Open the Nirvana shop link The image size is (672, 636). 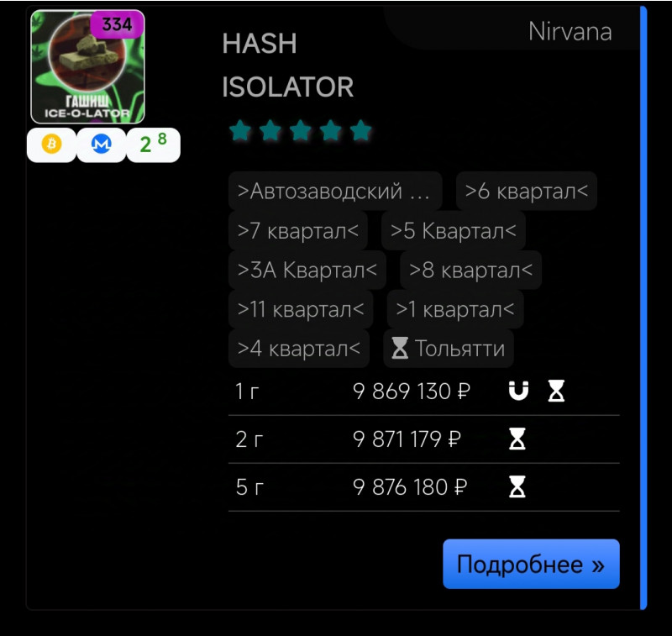pyautogui.click(x=570, y=32)
